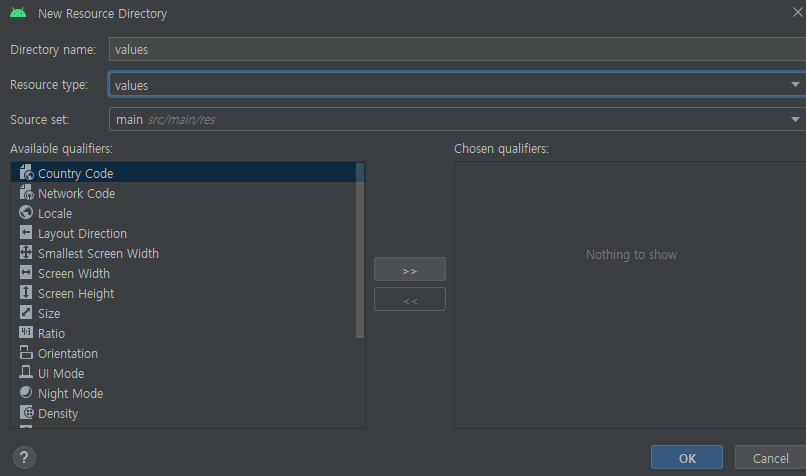This screenshot has height=476, width=806.
Task: Select Screen Height qualifier
Action: pyautogui.click(x=184, y=294)
